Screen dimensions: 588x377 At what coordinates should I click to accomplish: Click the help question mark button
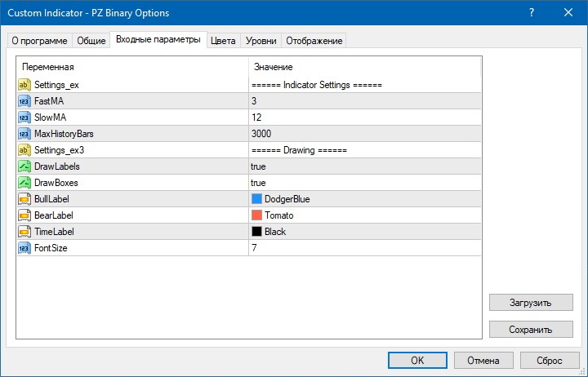(x=532, y=11)
